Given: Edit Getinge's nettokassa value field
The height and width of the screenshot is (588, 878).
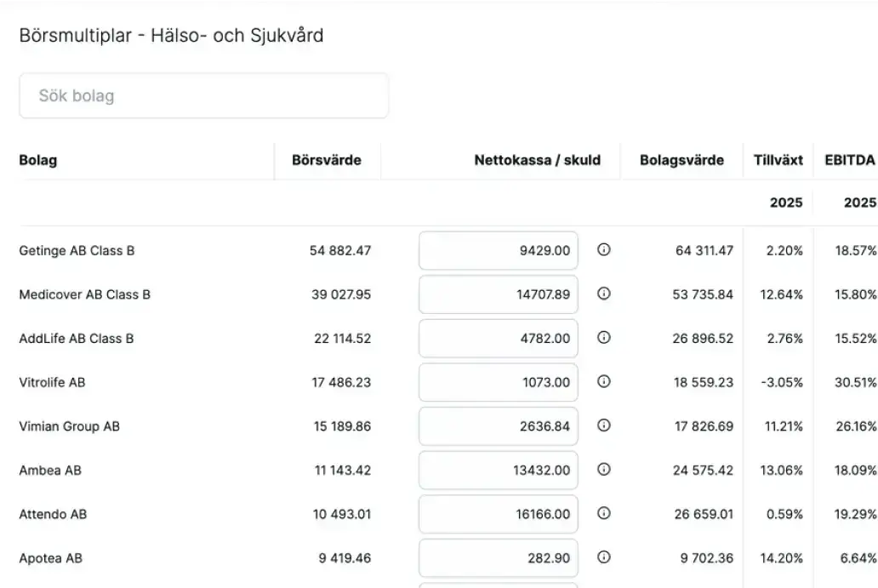Looking at the screenshot, I should (498, 250).
